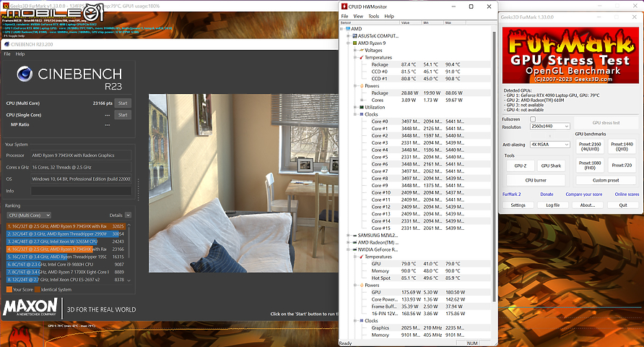
Task: Open the Compare your score link
Action: (583, 194)
